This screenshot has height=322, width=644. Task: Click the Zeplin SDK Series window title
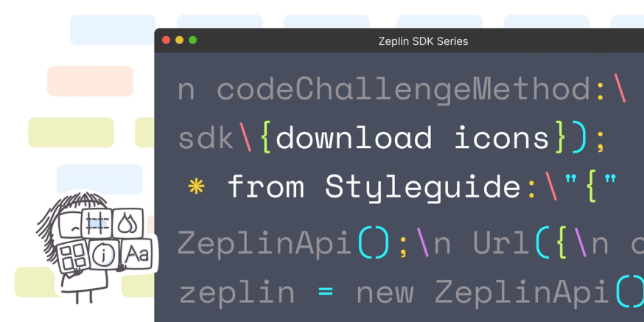pyautogui.click(x=423, y=41)
